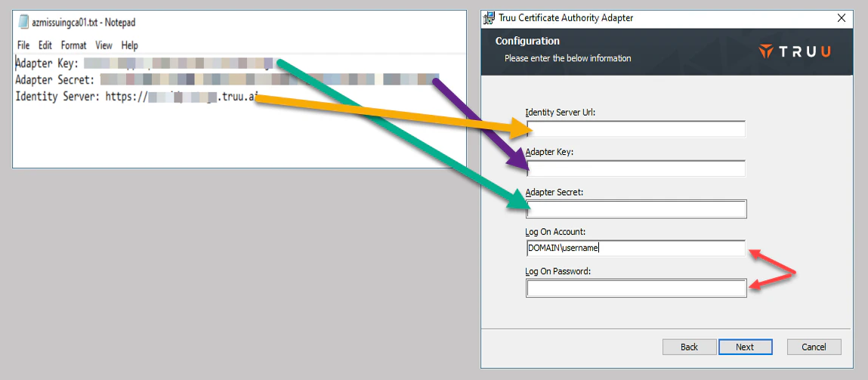The height and width of the screenshot is (380, 868).
Task: Click the 'Configuration' heading text
Action: [x=527, y=41]
